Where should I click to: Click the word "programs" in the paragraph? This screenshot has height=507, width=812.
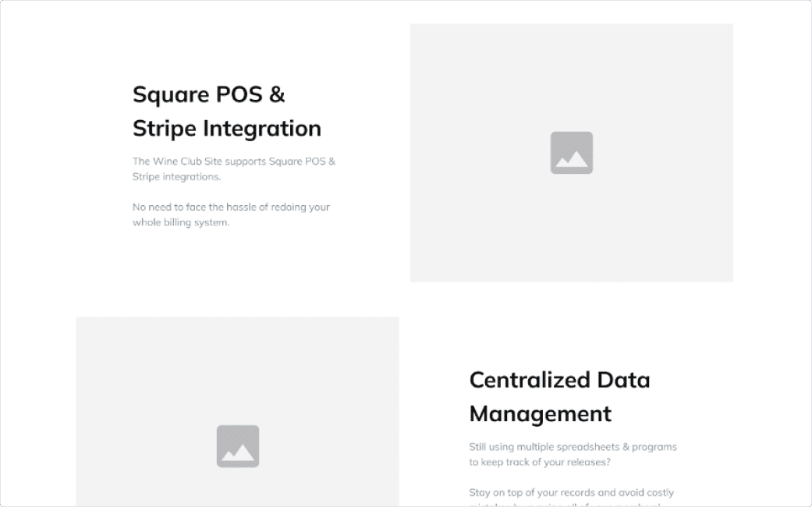(x=654, y=447)
